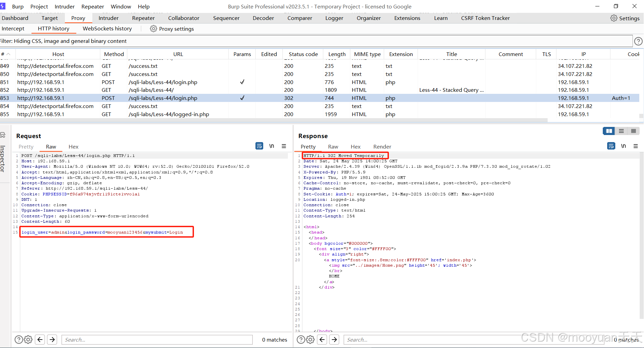Image resolution: width=644 pixels, height=348 pixels.
Task: Open Request panel options menu
Action: tap(284, 146)
